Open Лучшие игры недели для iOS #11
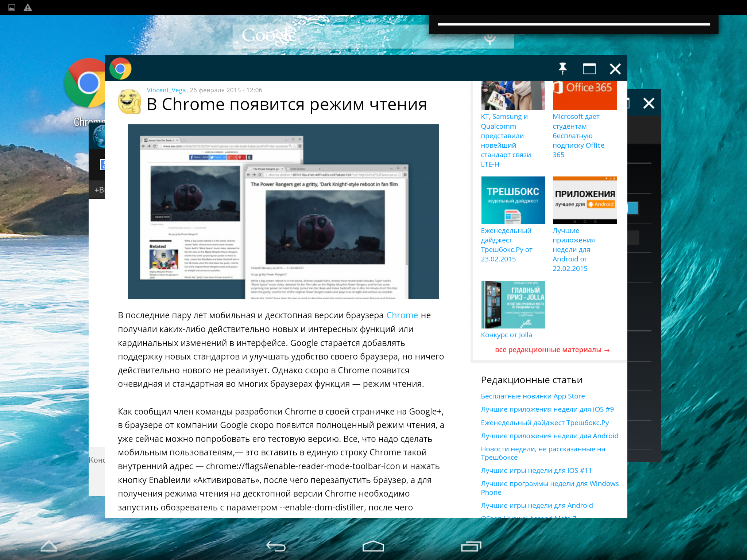The image size is (747, 560). [536, 471]
